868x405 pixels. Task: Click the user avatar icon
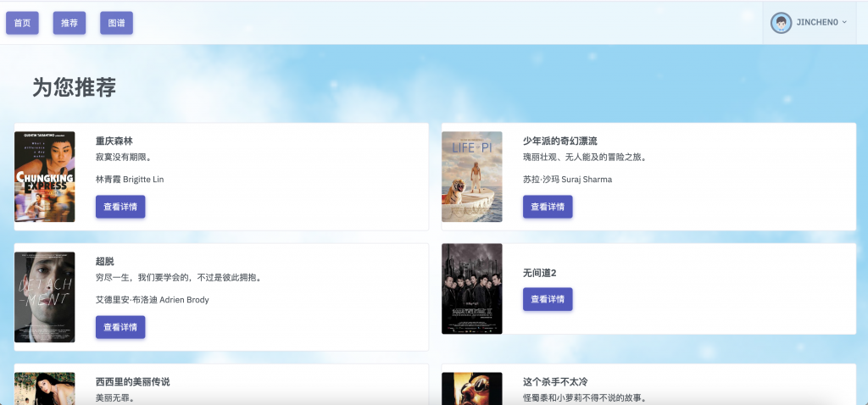(x=781, y=23)
